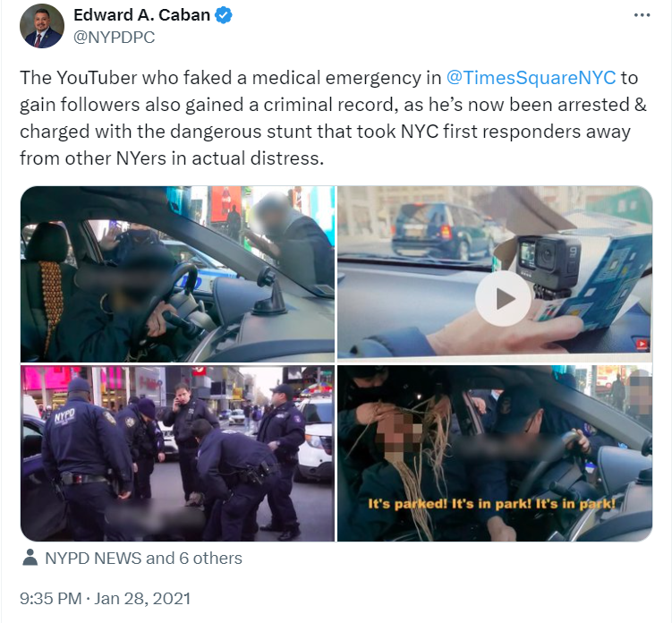Play the GoPro dashboard video
Screen dimensions: 672x623
coord(503,299)
